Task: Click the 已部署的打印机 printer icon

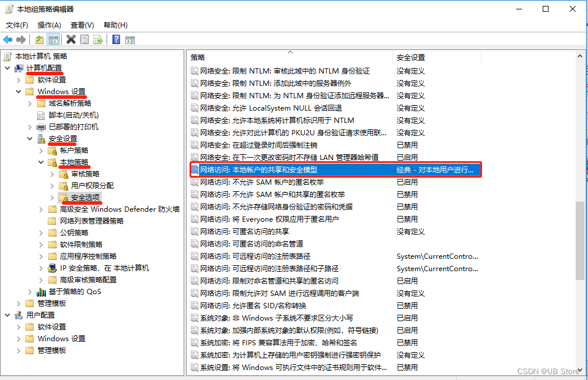Action: click(x=41, y=127)
